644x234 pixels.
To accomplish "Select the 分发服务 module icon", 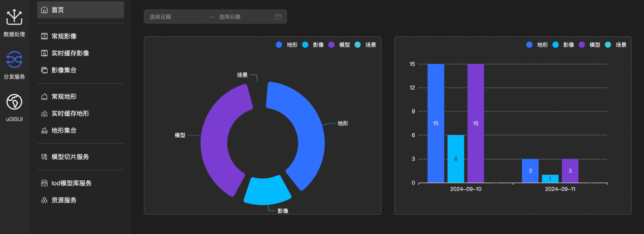I will point(14,60).
